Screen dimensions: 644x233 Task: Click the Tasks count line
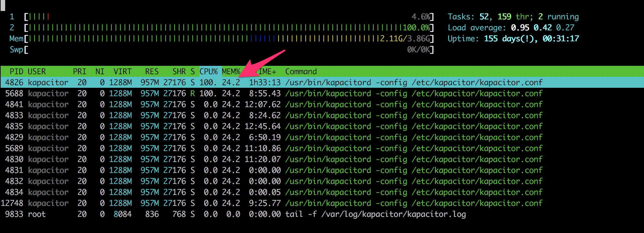[x=513, y=16]
